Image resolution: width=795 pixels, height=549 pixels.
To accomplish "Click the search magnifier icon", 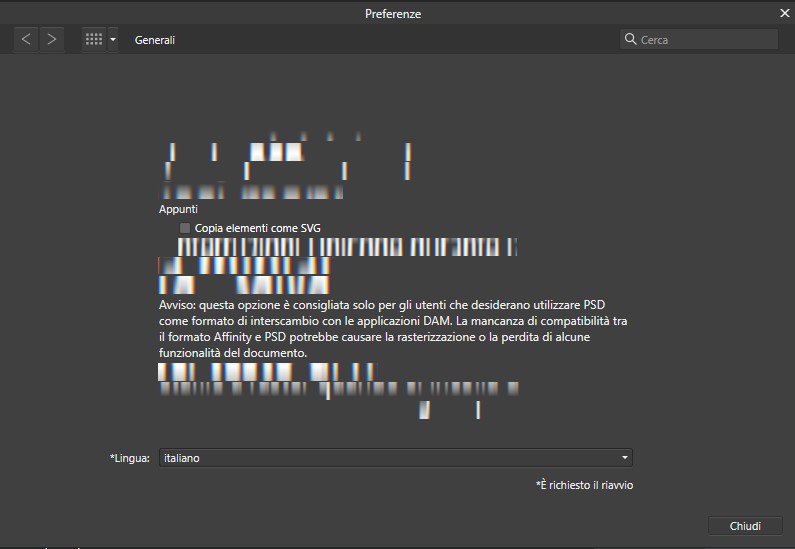I will [630, 39].
